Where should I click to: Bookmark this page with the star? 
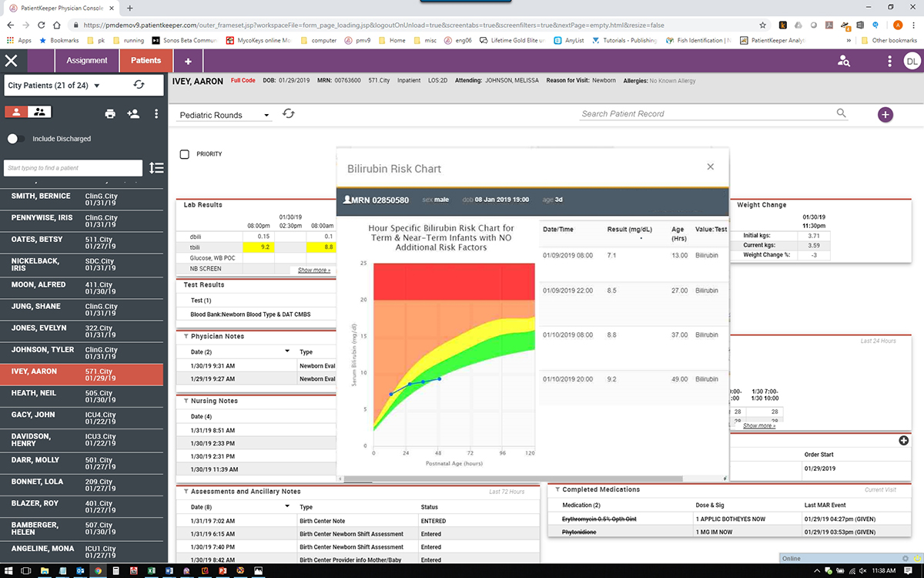point(763,25)
